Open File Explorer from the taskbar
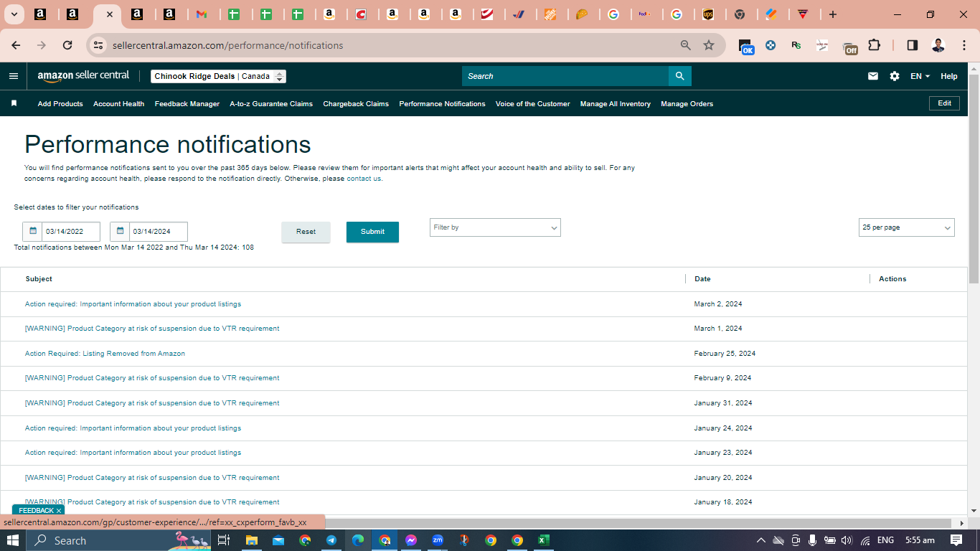Screen dimensions: 980x551 point(251,540)
